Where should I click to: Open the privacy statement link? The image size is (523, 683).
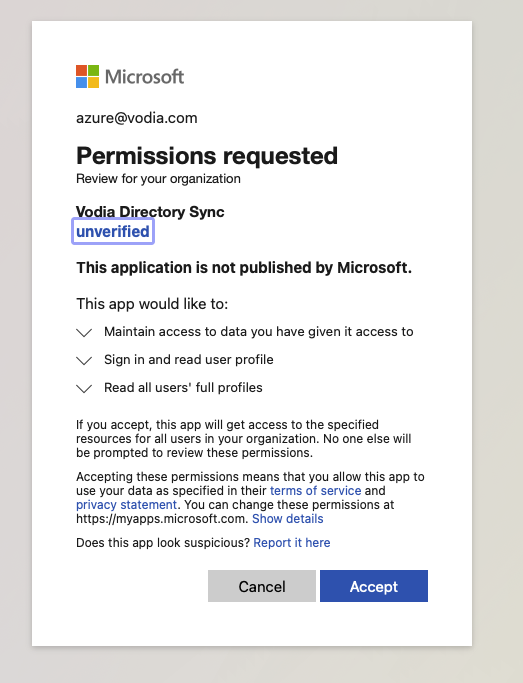(126, 504)
